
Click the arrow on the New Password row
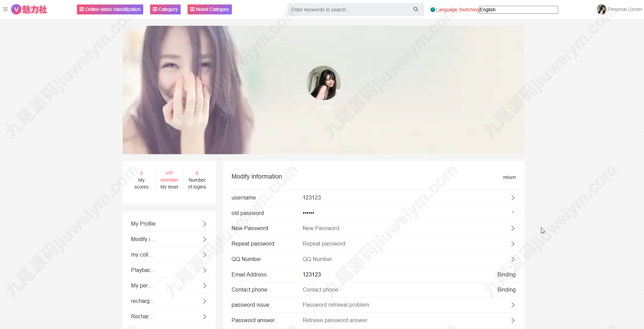(513, 228)
